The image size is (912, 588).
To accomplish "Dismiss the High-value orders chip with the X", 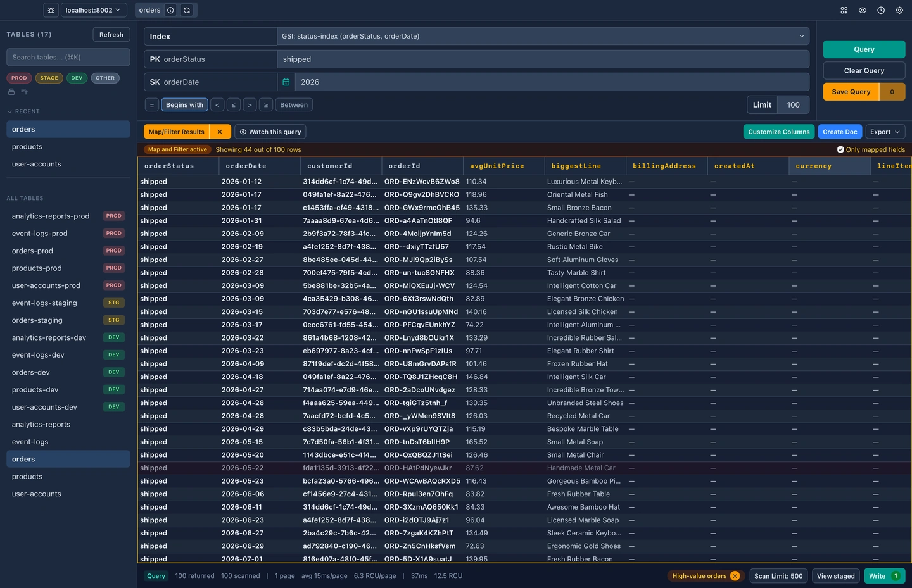I will click(735, 576).
